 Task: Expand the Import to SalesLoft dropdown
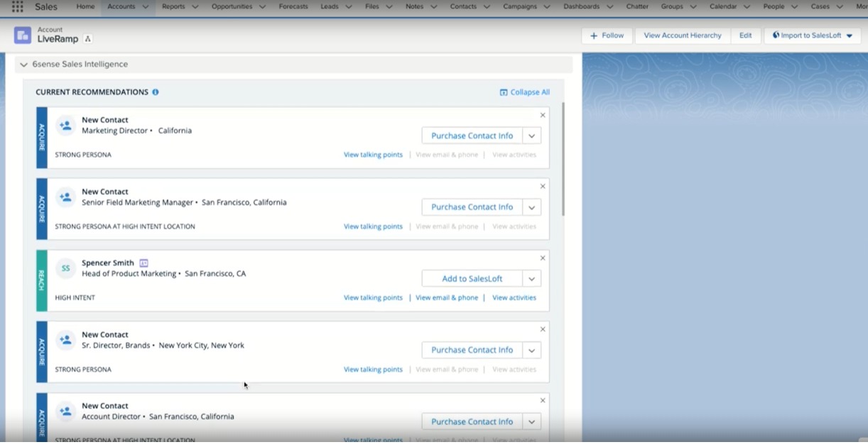(x=850, y=35)
